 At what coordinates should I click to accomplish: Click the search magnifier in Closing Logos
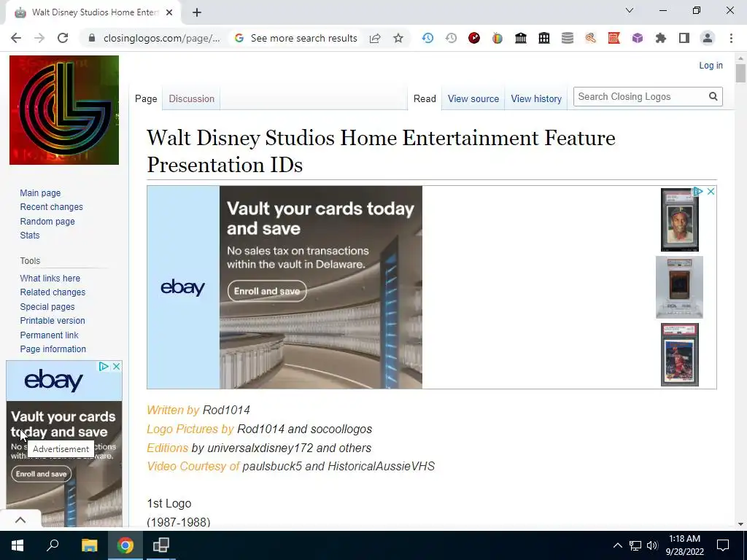pyautogui.click(x=713, y=97)
